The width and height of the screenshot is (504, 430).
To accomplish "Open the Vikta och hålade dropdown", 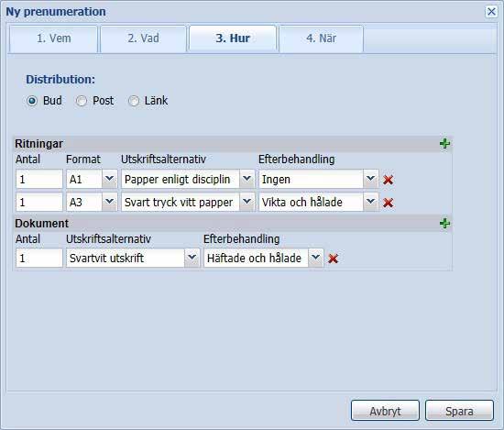I will [x=370, y=202].
